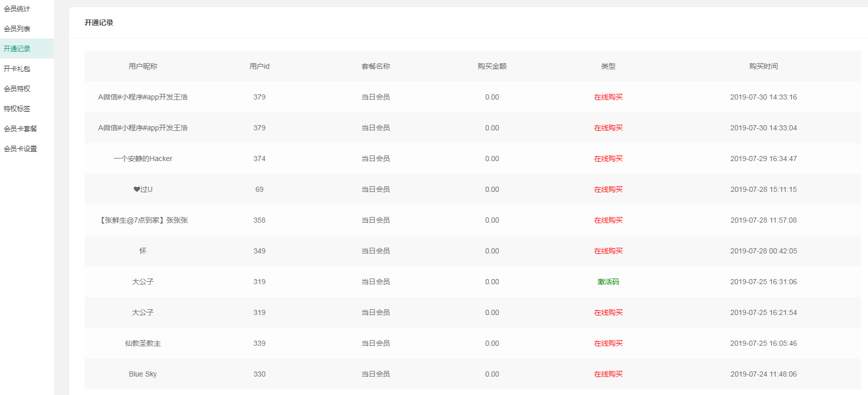
Task: Select the timestamp 2019-07-30 14:33:04
Action: coord(763,128)
